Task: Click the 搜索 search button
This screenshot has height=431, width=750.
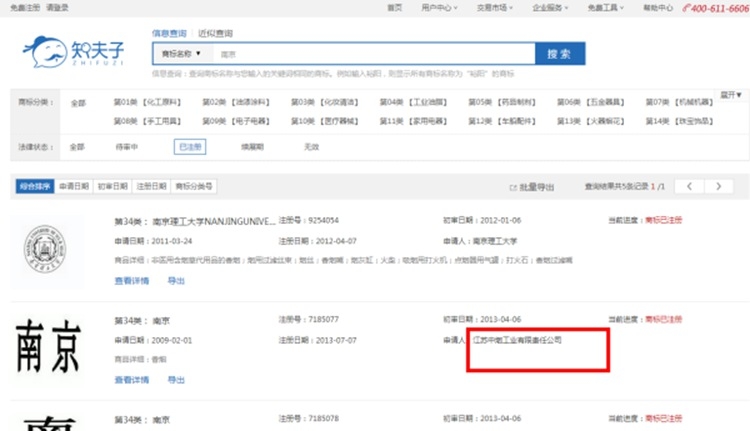Action: coord(560,54)
